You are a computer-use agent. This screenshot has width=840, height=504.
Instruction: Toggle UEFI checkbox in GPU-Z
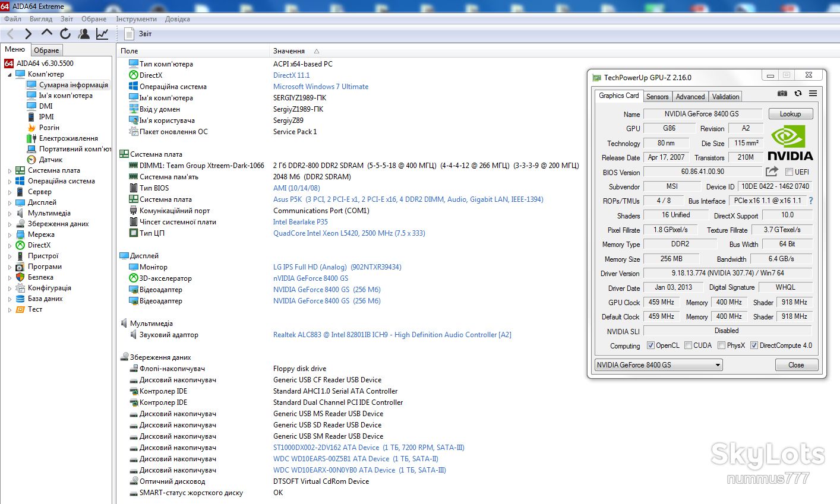(x=789, y=172)
